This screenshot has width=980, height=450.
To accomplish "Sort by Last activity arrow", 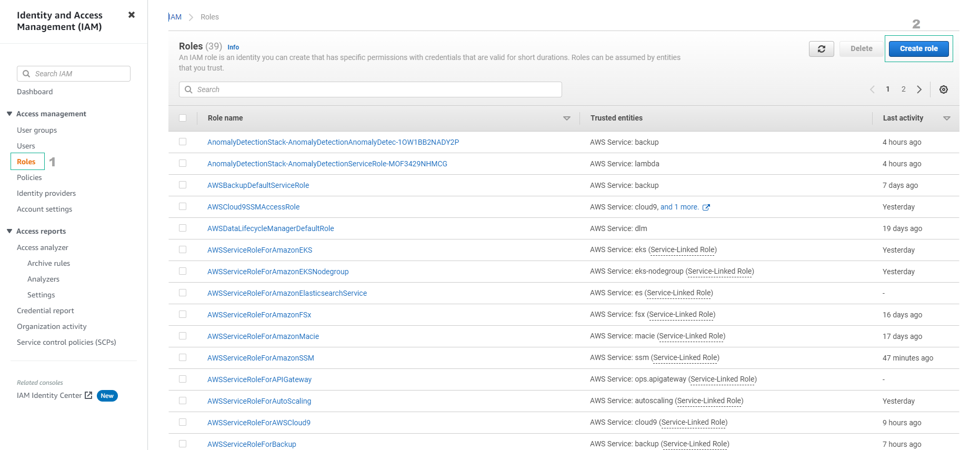I will [x=947, y=118].
